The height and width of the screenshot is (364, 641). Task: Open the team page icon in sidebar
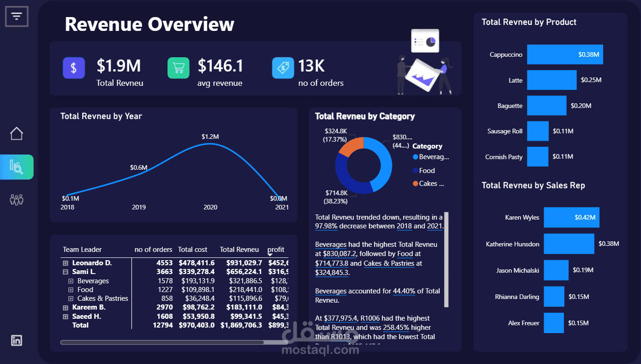(x=16, y=199)
